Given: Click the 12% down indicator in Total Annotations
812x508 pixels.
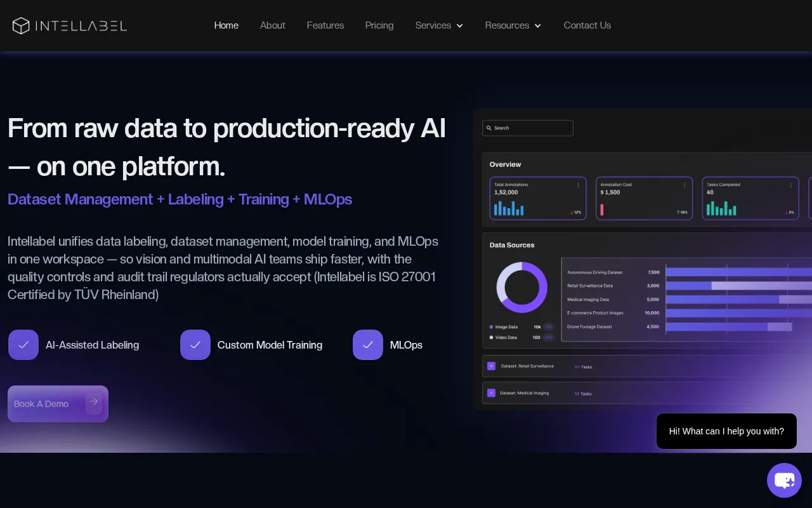Looking at the screenshot, I should (575, 212).
